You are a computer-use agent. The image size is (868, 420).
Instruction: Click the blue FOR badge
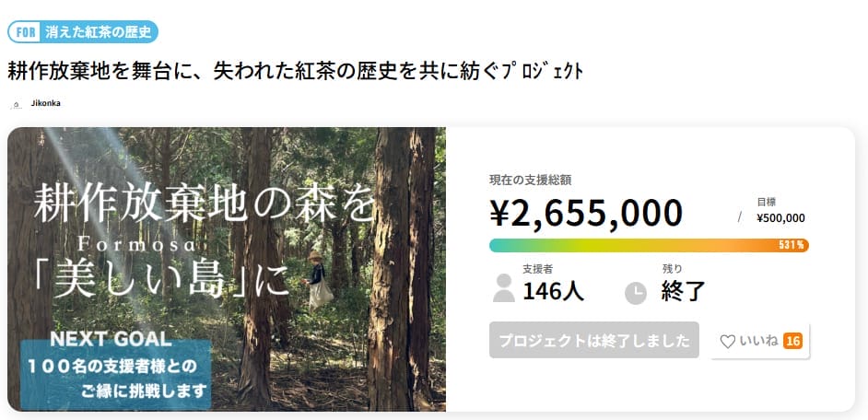click(27, 32)
